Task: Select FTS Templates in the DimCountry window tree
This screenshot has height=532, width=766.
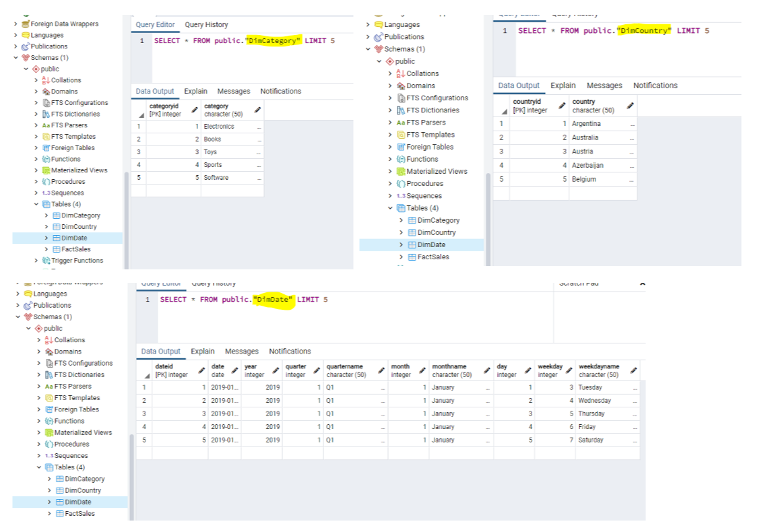Action: 430,135
